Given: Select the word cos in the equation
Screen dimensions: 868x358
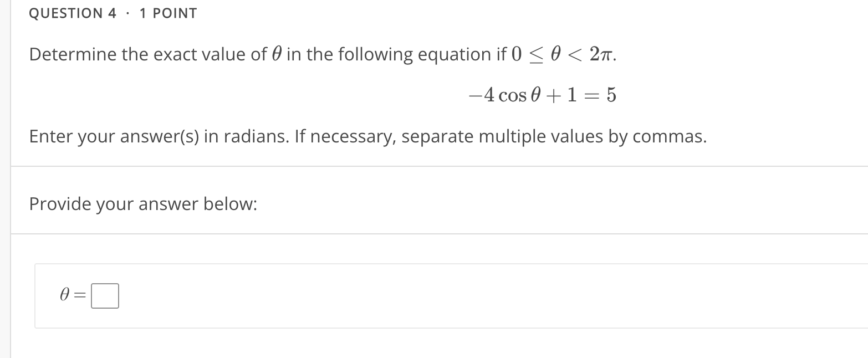Looking at the screenshot, I should (x=514, y=95).
